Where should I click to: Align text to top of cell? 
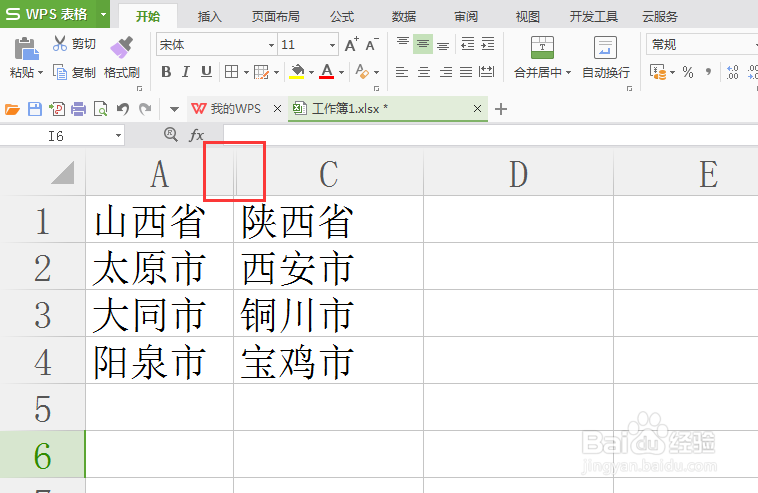[403, 43]
